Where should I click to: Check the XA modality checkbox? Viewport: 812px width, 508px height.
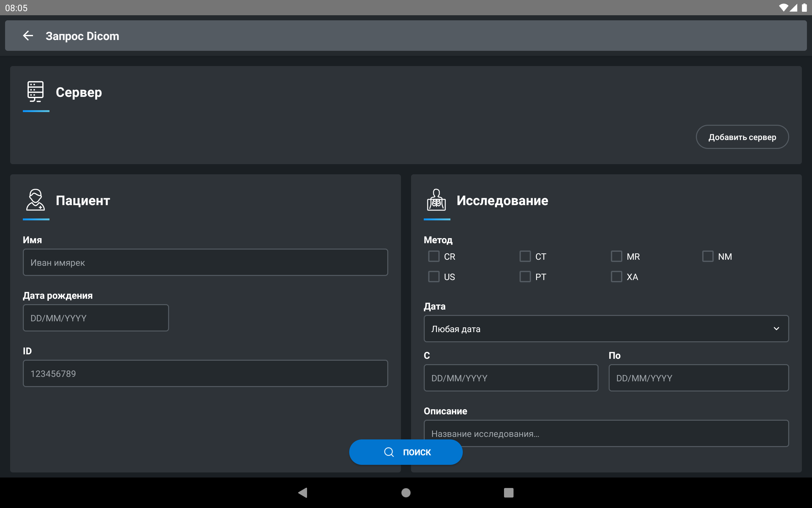coord(616,277)
